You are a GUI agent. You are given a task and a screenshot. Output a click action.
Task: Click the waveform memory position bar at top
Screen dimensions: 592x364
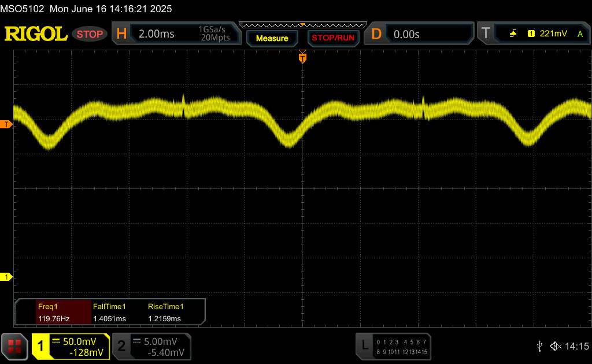pos(302,25)
